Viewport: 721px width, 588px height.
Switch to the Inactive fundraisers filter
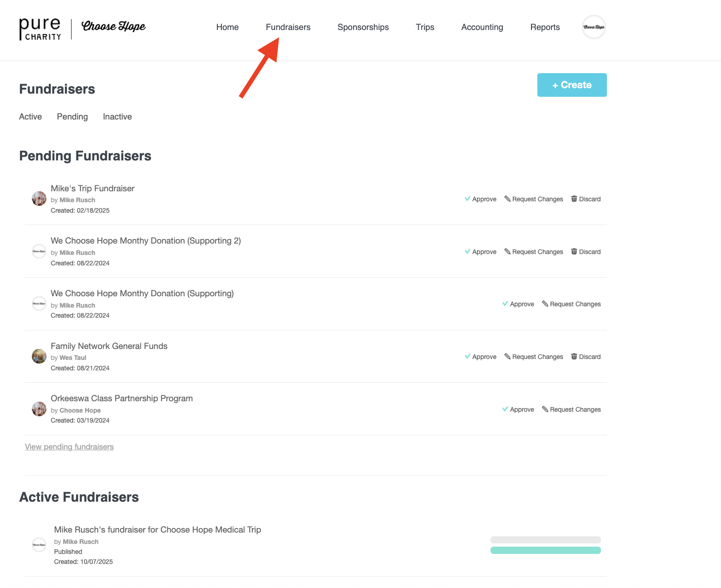pos(117,117)
